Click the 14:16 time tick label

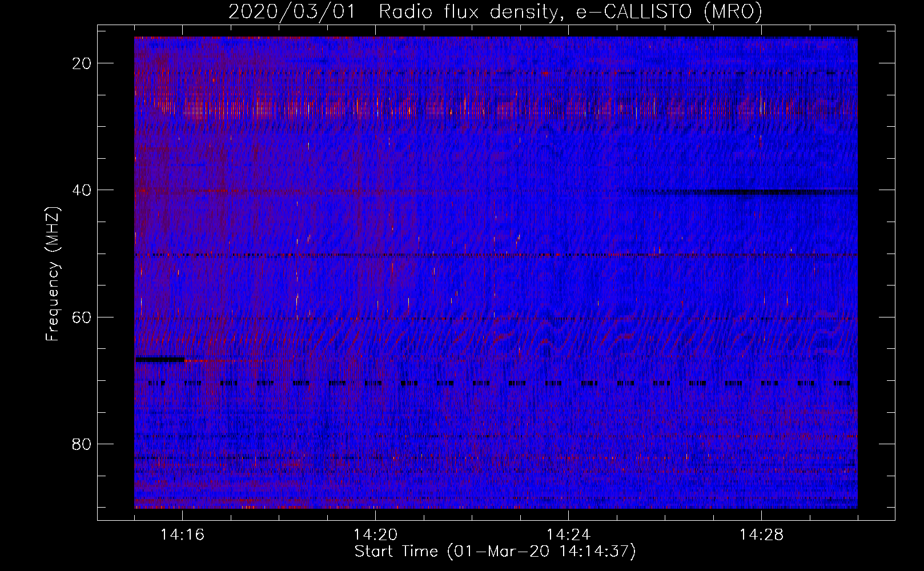(x=183, y=535)
